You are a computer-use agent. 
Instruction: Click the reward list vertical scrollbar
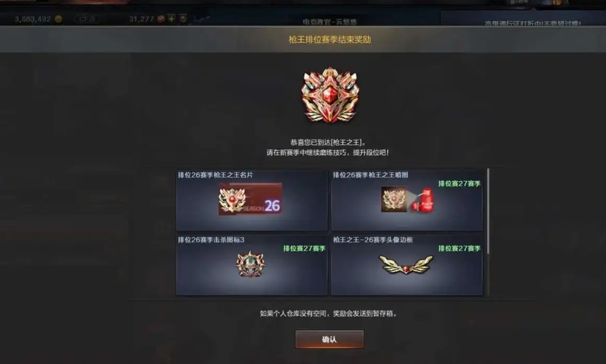[x=488, y=212]
